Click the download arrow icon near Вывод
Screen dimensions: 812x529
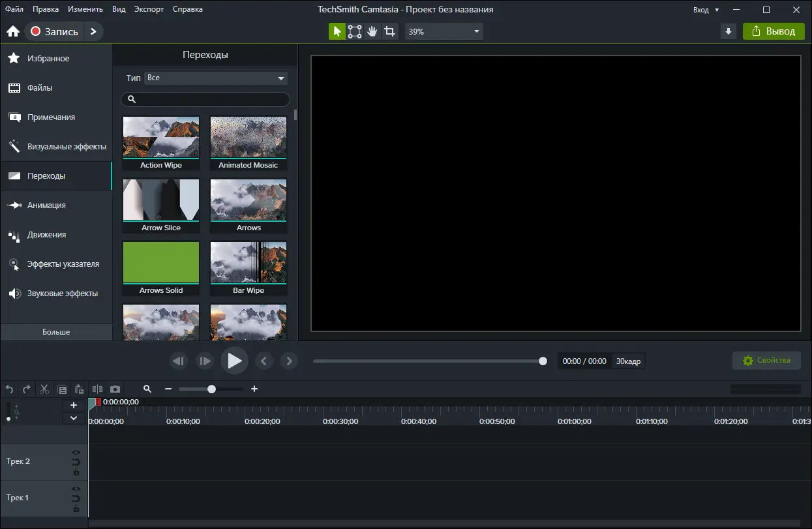click(729, 31)
